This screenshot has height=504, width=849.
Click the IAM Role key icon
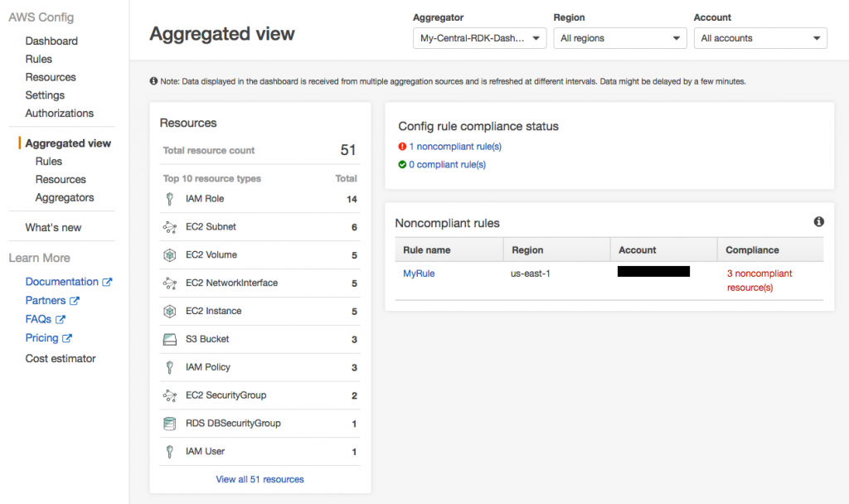[x=170, y=199]
